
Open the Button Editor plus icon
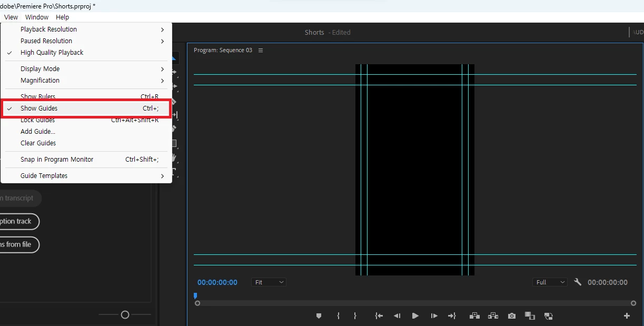click(x=627, y=316)
